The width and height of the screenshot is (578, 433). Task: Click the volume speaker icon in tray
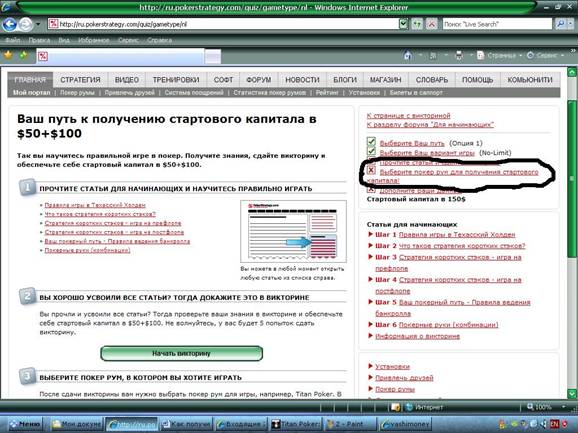coord(544,425)
